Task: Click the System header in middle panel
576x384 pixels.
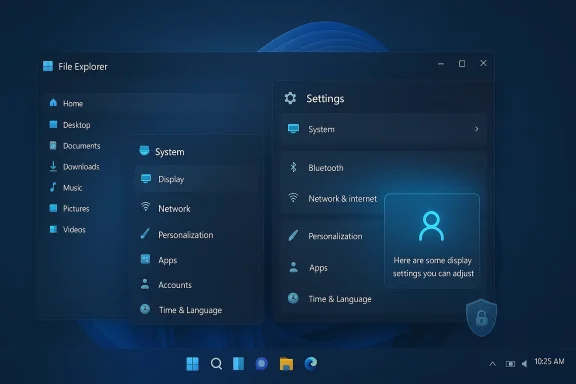Action: tap(162, 151)
